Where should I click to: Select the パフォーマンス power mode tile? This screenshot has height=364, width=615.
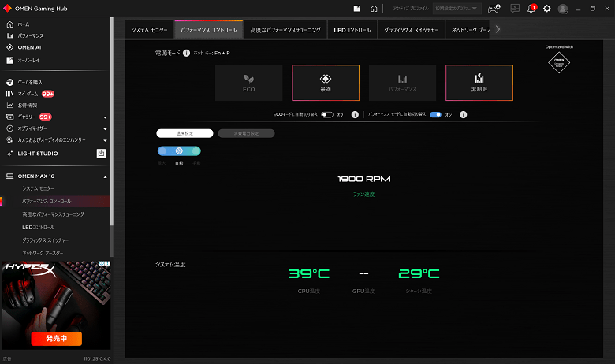point(402,83)
